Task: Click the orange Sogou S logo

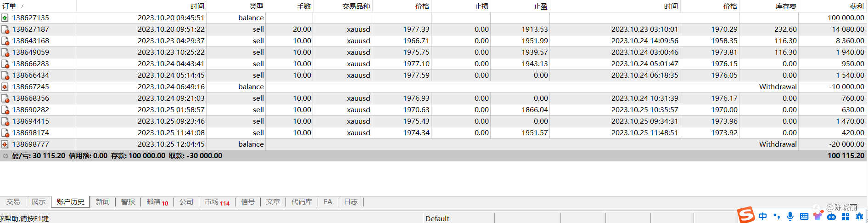Action: coord(746,215)
